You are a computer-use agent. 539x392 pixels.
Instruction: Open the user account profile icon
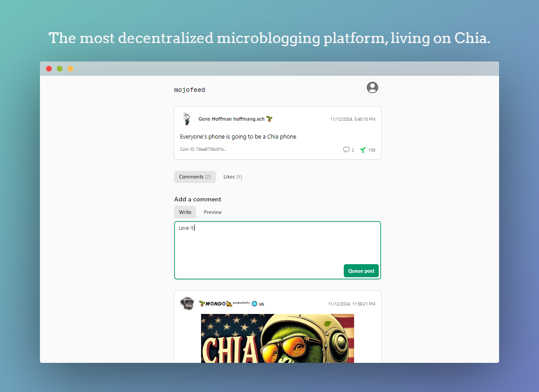pos(372,87)
